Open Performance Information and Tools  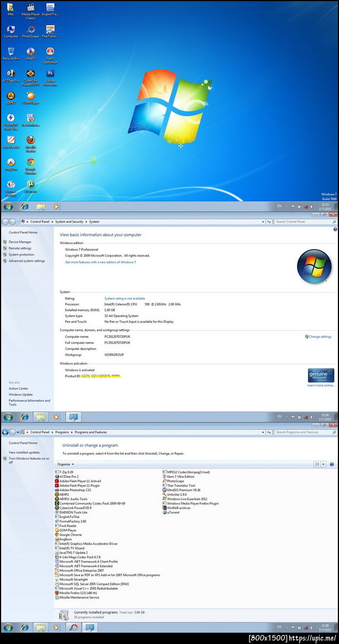click(x=29, y=402)
